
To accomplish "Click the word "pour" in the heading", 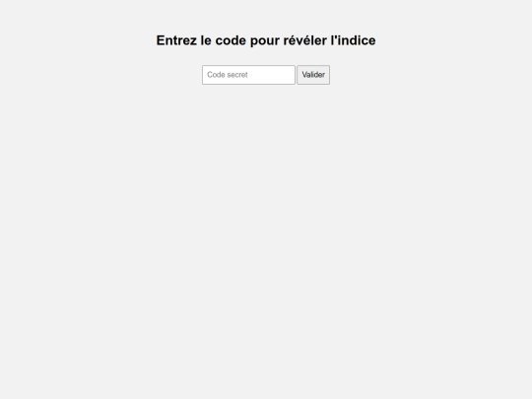I will click(x=265, y=41).
